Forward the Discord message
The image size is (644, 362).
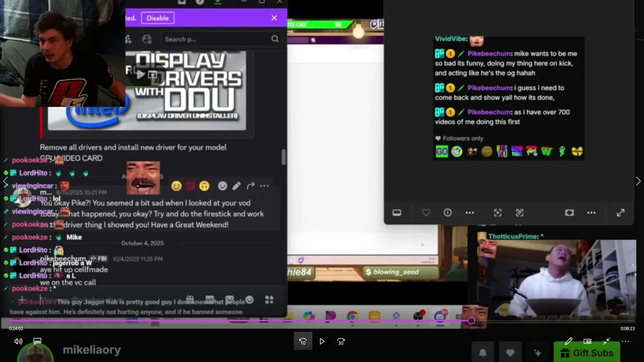tap(251, 186)
